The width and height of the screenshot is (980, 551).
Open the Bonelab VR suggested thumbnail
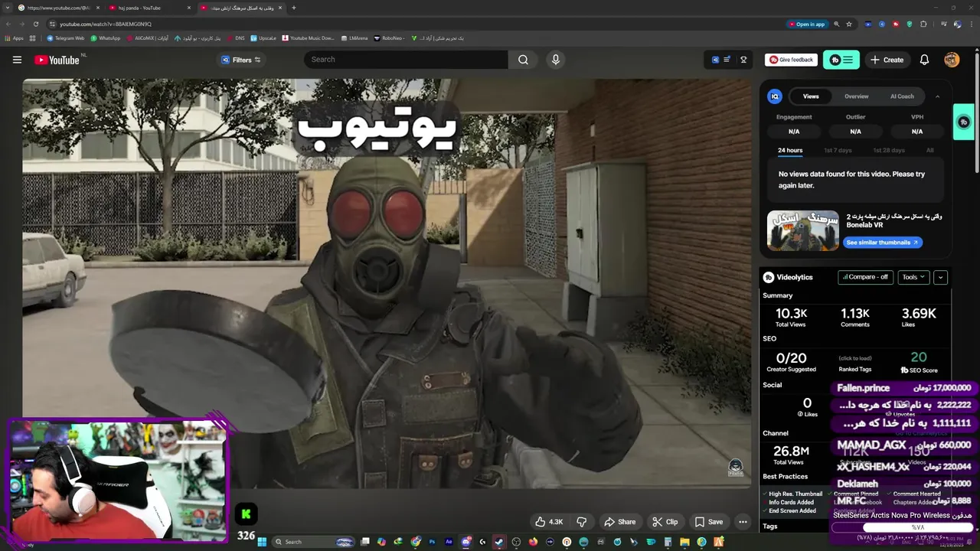803,230
